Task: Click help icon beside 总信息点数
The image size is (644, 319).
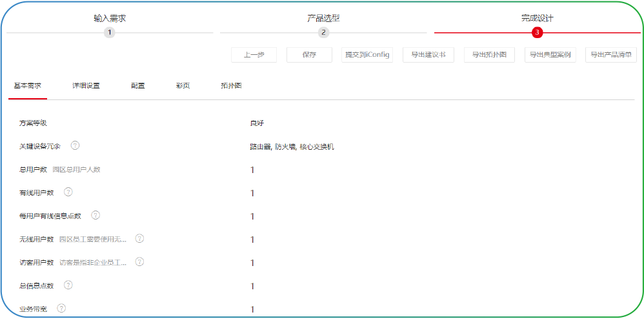Action: tap(68, 285)
